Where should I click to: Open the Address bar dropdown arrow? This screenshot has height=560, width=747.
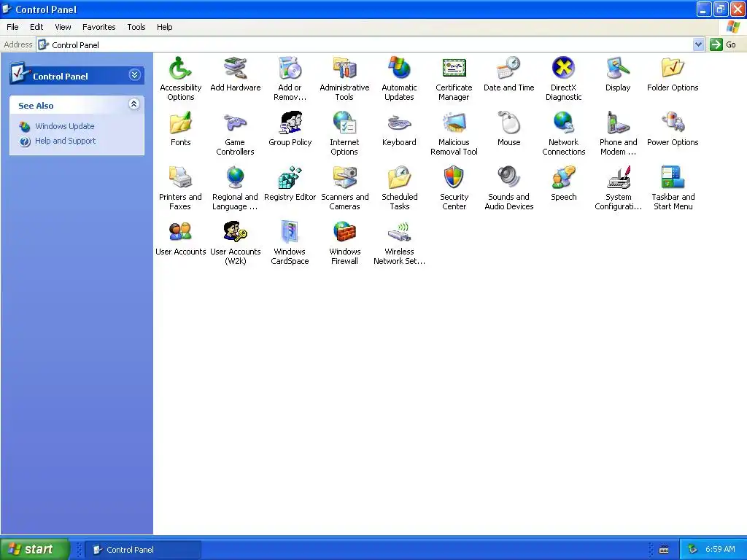pyautogui.click(x=698, y=44)
